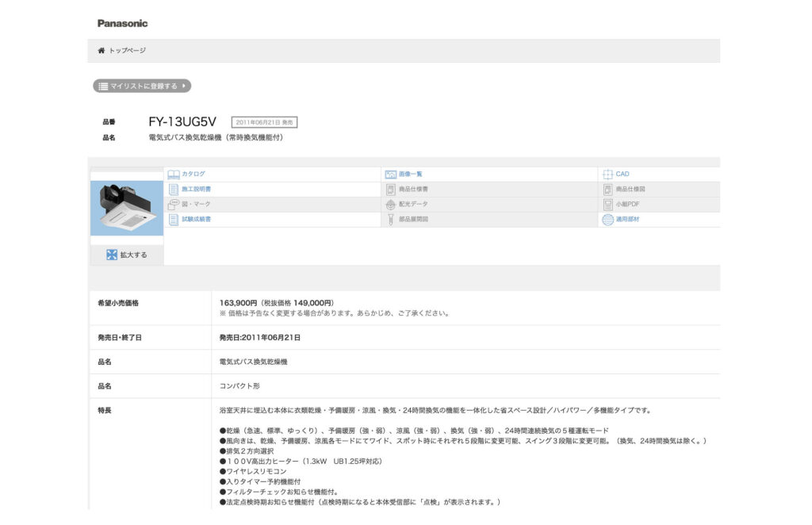The height and width of the screenshot is (525, 812).
Task: Click the 拡大する enlarge arrows icon
Action: (x=112, y=255)
